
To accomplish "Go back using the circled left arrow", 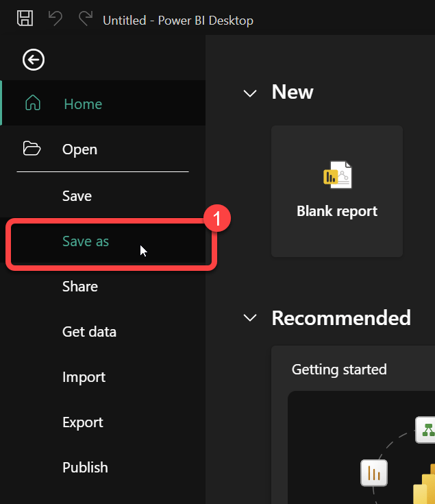I will tap(34, 60).
